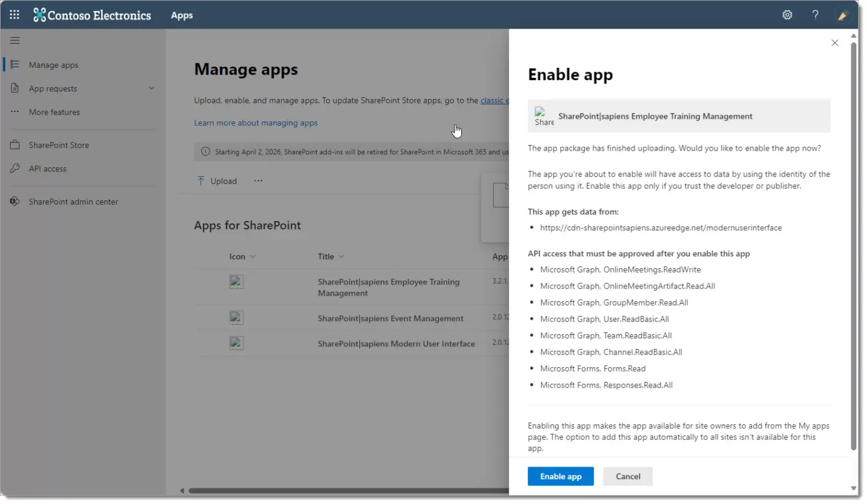Viewport: 867px width, 504px height.
Task: Click Microsoft Graph, User.ReadBasic.All permission
Action: click(x=604, y=319)
